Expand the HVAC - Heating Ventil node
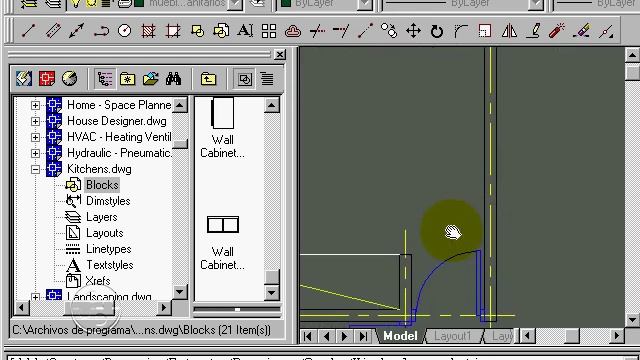The height and width of the screenshot is (360, 640). (36, 137)
